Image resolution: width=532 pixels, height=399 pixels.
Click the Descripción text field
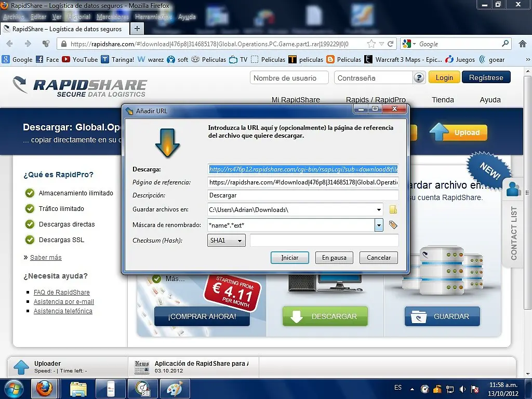[303, 195]
